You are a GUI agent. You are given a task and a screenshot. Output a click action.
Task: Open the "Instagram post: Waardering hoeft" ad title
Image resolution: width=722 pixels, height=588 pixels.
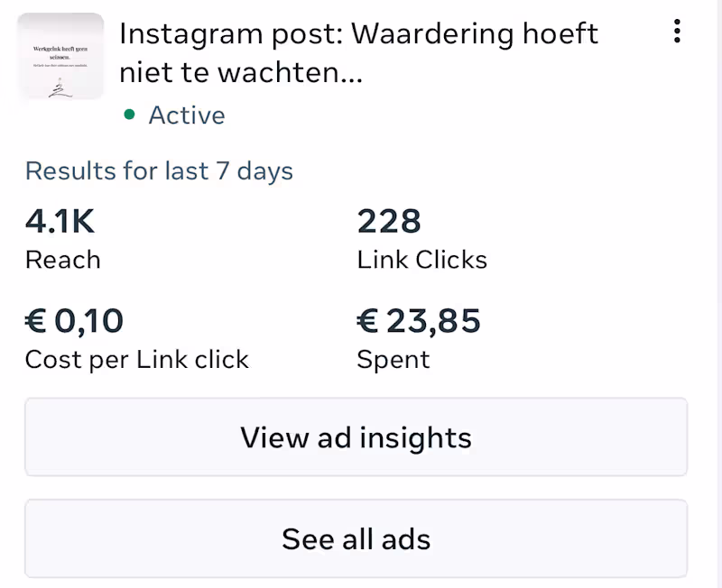pyautogui.click(x=358, y=34)
